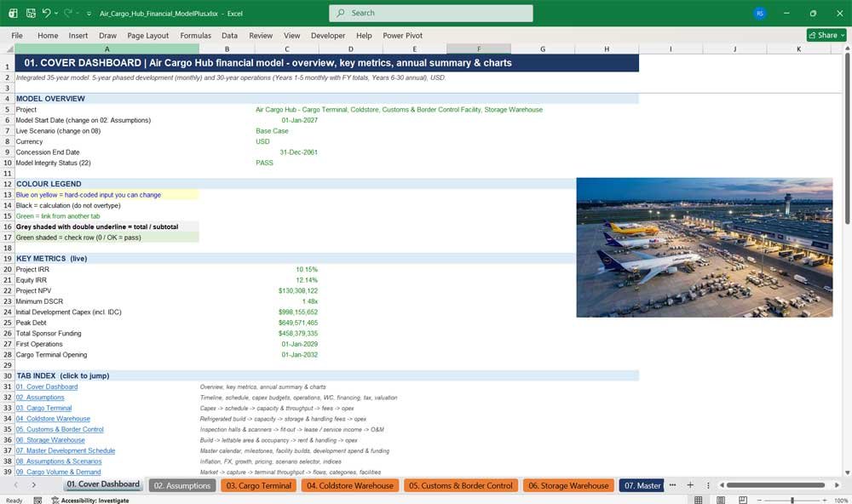Click the zoom slider handle
Viewport: 852px width, 504px height.
point(792,501)
